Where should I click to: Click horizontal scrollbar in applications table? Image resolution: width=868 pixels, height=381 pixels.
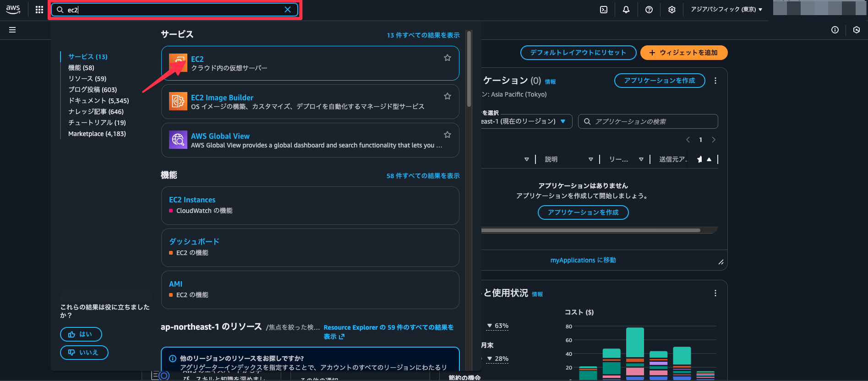[x=591, y=230]
